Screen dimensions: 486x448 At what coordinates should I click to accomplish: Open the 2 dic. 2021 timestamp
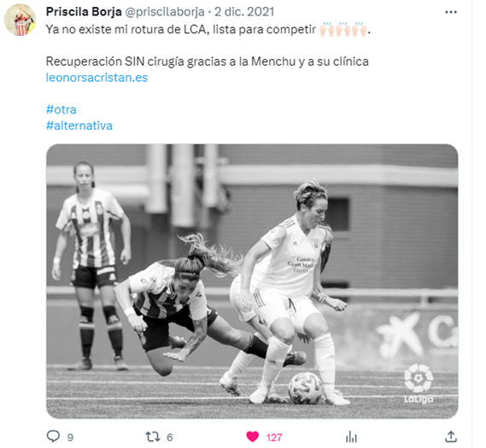[x=244, y=12]
